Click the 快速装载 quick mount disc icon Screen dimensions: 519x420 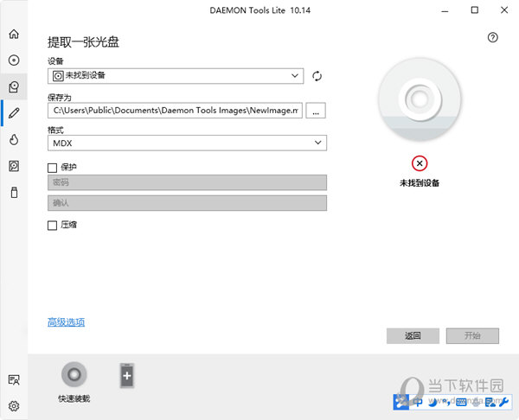click(74, 374)
